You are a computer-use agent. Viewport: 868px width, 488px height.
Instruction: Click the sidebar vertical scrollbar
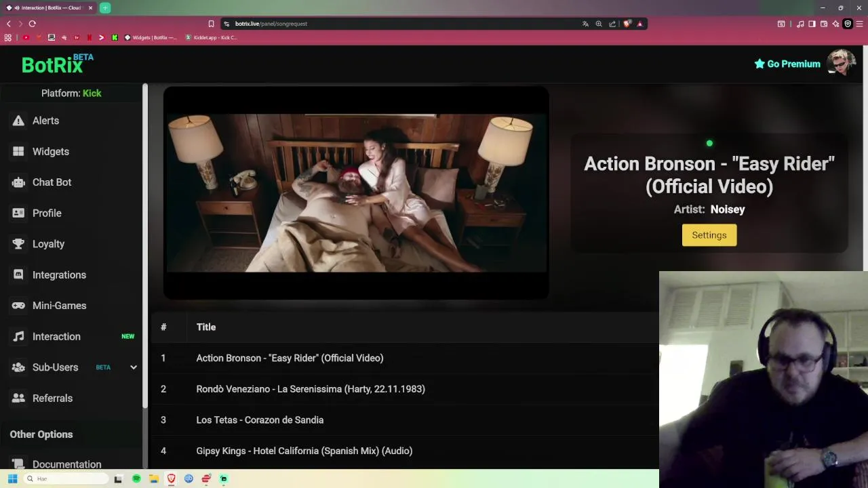145,245
